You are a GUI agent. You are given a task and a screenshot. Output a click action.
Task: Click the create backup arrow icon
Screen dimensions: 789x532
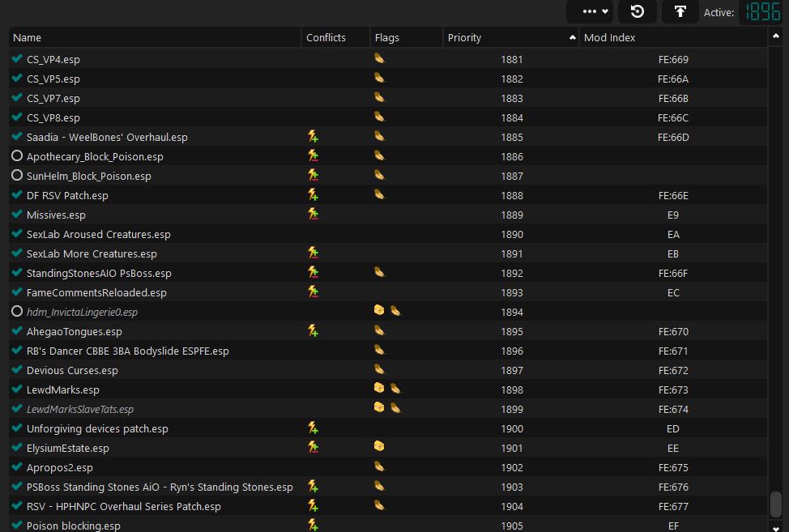point(680,11)
